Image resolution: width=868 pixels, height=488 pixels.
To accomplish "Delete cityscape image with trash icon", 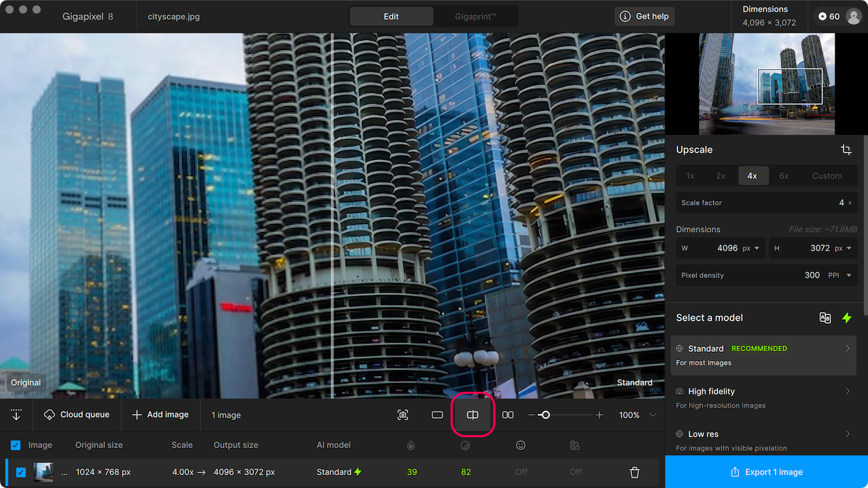I will coord(635,472).
